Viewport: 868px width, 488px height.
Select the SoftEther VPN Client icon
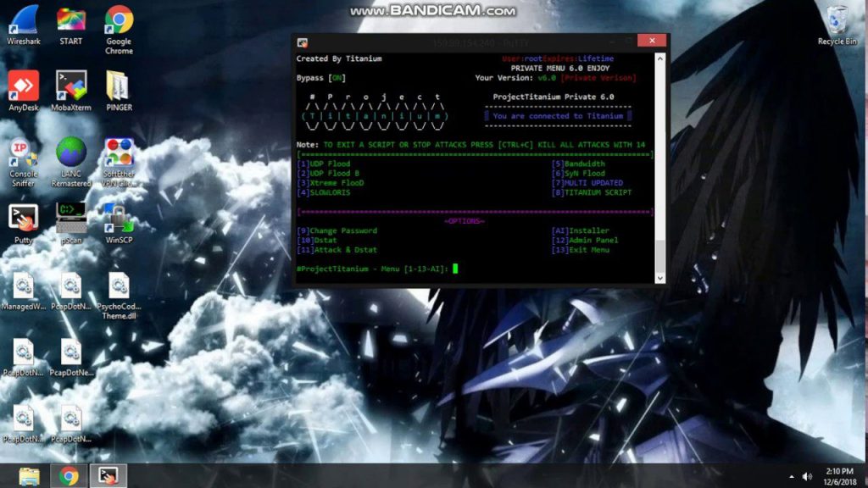119,153
